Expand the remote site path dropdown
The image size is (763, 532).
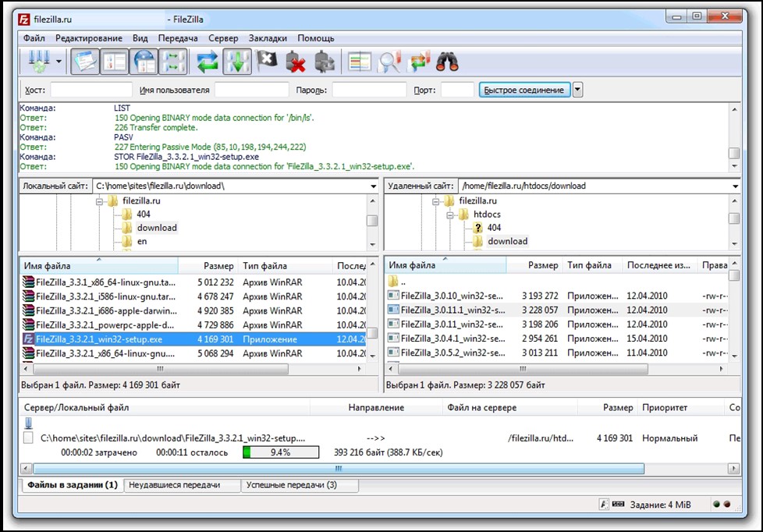click(x=735, y=186)
